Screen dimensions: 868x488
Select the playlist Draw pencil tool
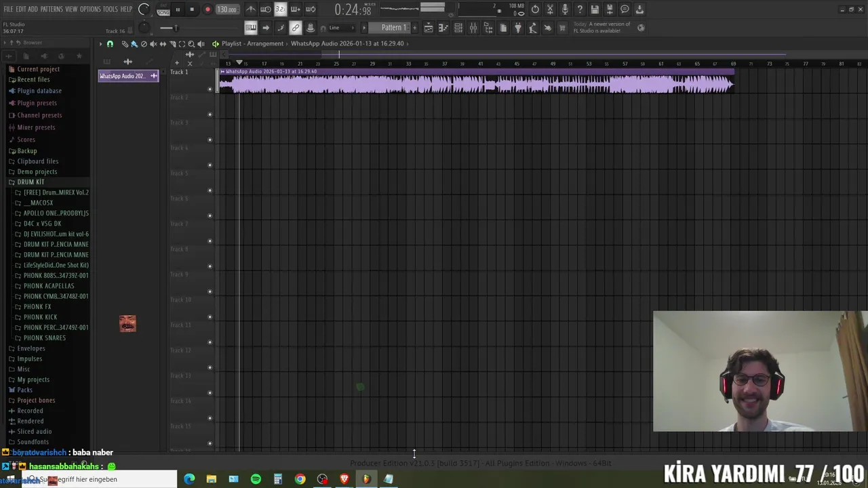click(x=125, y=44)
